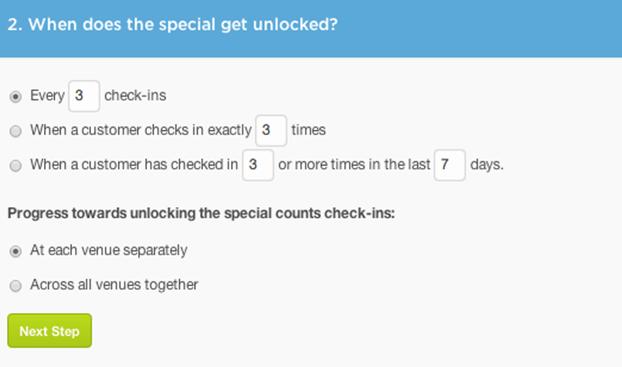622x367 pixels.
Task: Click the "Every" option label text
Action: pyautogui.click(x=47, y=96)
